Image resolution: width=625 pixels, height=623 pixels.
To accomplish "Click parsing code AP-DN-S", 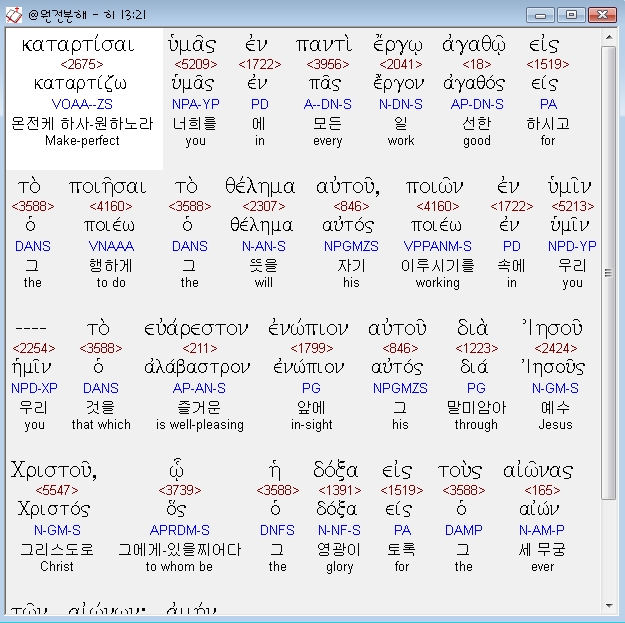I will tap(477, 104).
